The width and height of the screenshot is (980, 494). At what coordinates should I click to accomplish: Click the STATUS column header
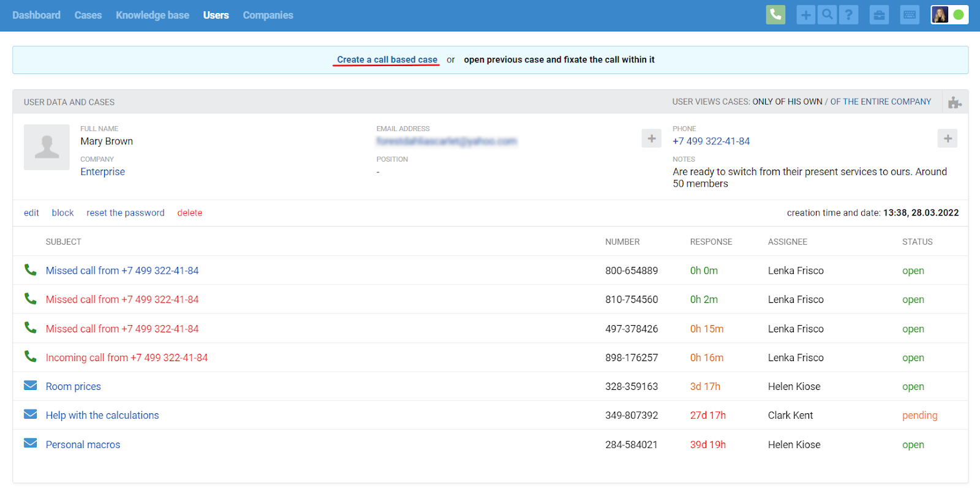click(918, 242)
